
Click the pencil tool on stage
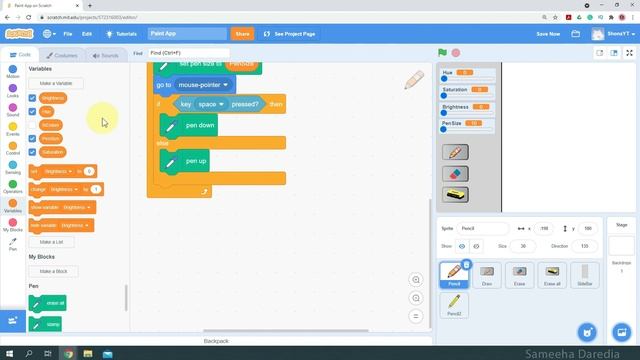[455, 152]
